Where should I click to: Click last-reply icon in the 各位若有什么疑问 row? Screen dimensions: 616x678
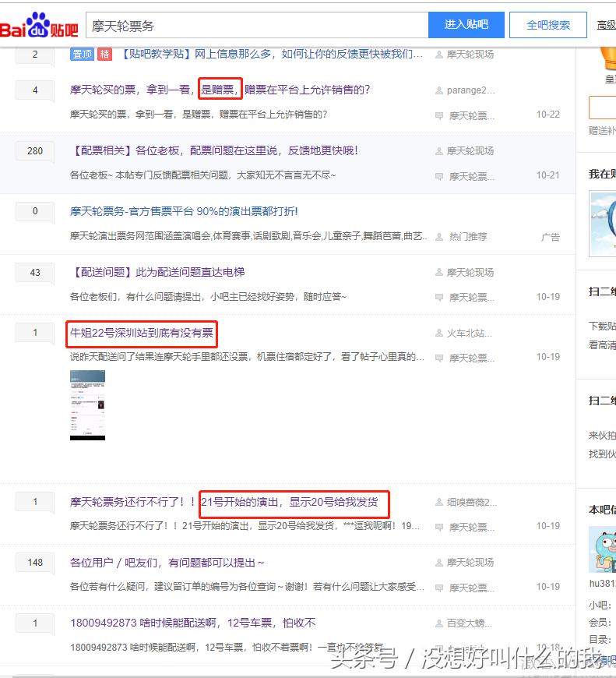pos(439,588)
